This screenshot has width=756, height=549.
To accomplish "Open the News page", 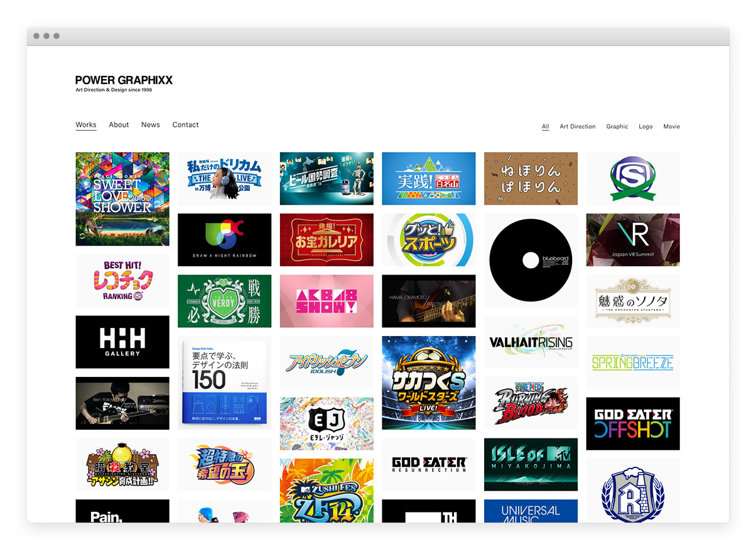I will (151, 124).
